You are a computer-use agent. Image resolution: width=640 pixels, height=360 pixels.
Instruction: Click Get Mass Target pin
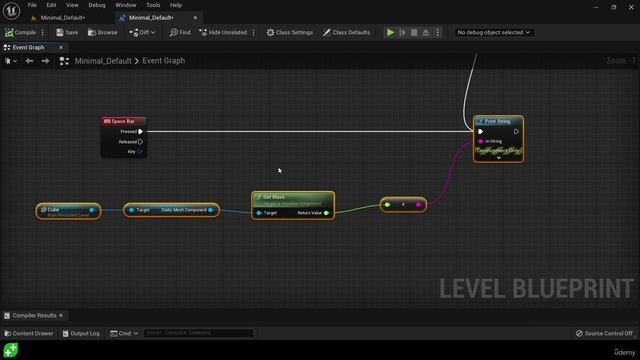pos(259,213)
